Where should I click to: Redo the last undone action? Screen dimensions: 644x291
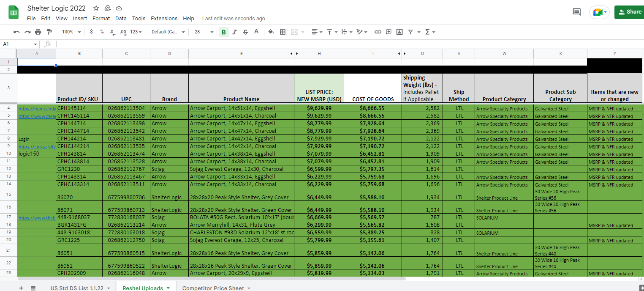(27, 32)
